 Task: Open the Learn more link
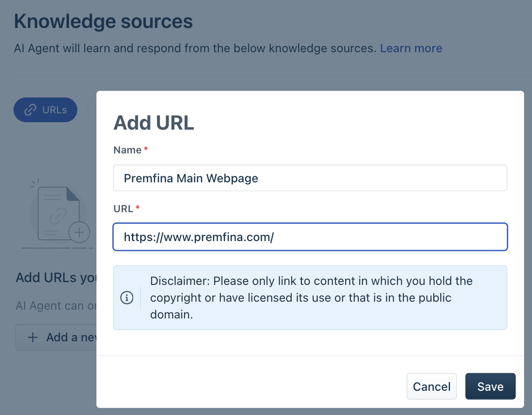pos(411,48)
